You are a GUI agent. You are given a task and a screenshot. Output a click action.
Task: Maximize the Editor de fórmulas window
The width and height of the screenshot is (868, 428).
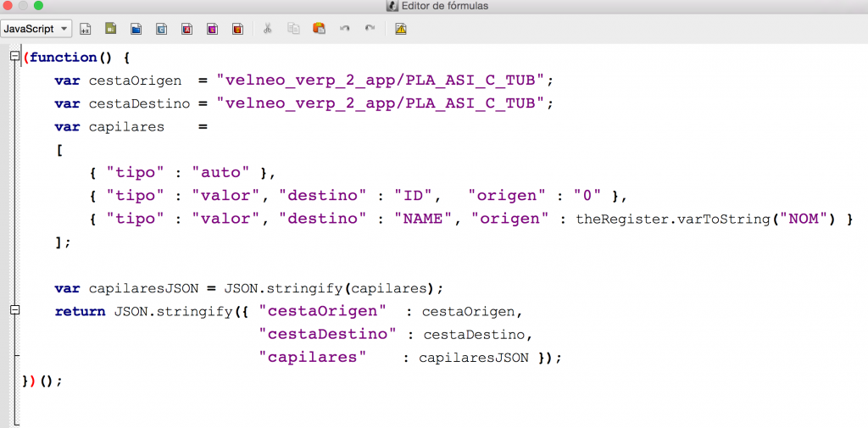[x=37, y=6]
